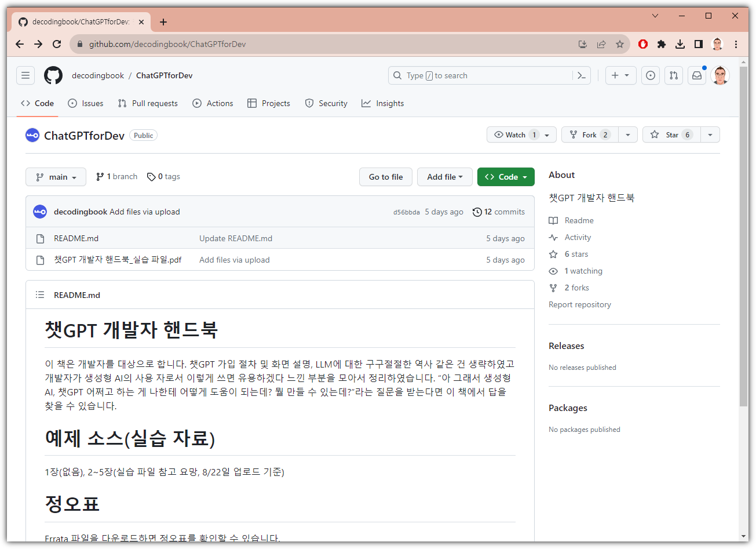Open the Readme link in About
The image size is (756, 549).
[571, 220]
